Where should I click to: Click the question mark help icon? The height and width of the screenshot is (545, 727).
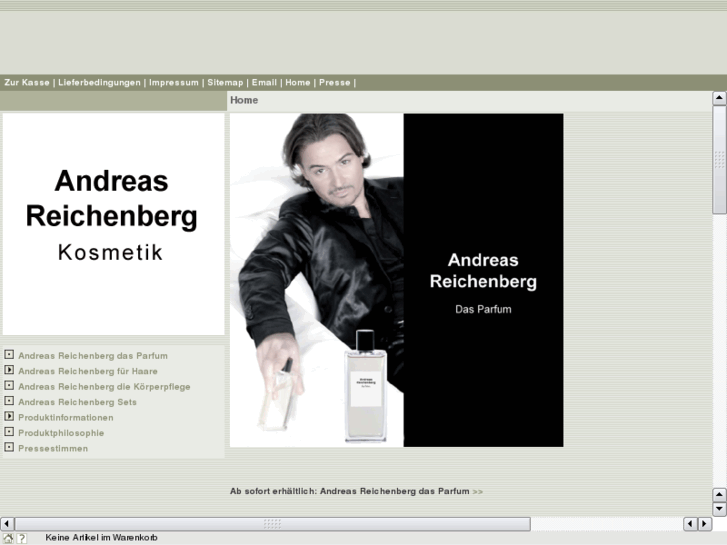point(22,538)
